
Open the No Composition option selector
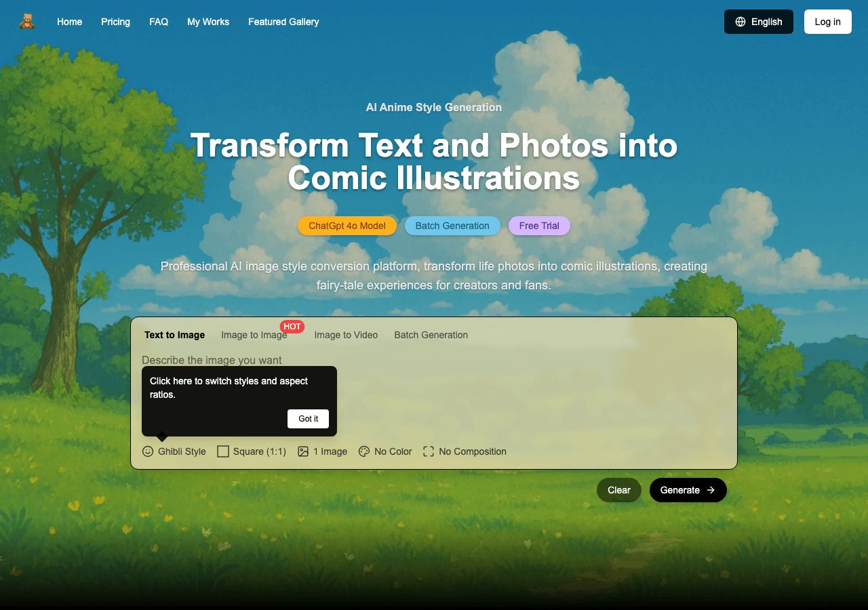[465, 451]
